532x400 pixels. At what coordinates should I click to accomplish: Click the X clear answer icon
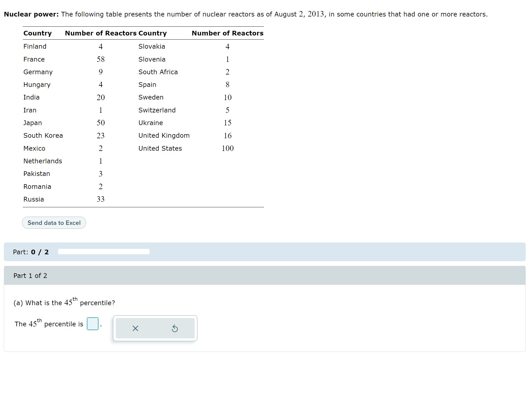pyautogui.click(x=135, y=328)
